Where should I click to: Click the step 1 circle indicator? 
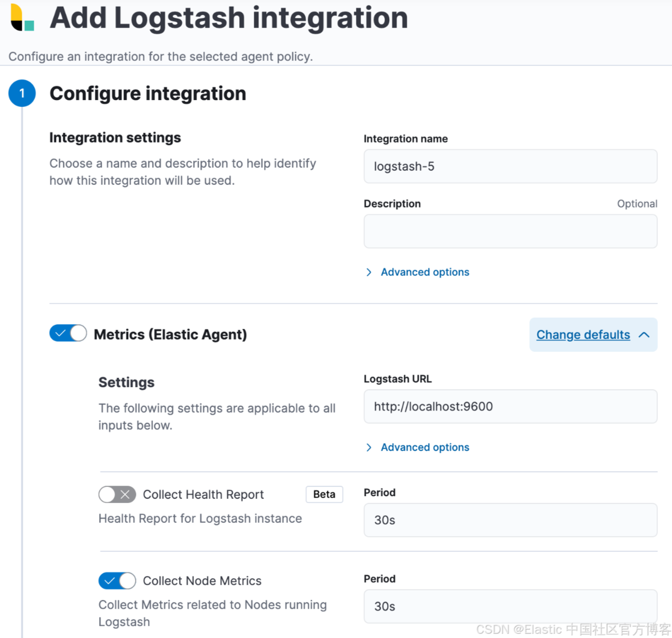[x=22, y=93]
